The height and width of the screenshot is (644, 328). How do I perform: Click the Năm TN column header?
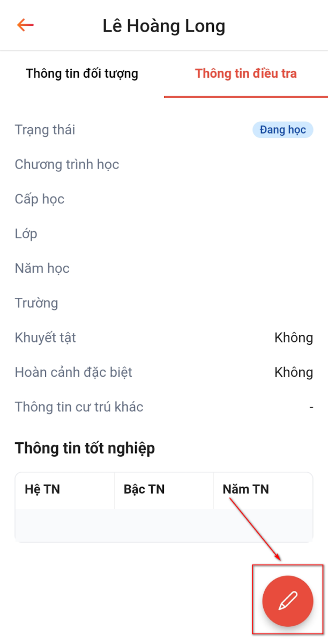(x=245, y=489)
